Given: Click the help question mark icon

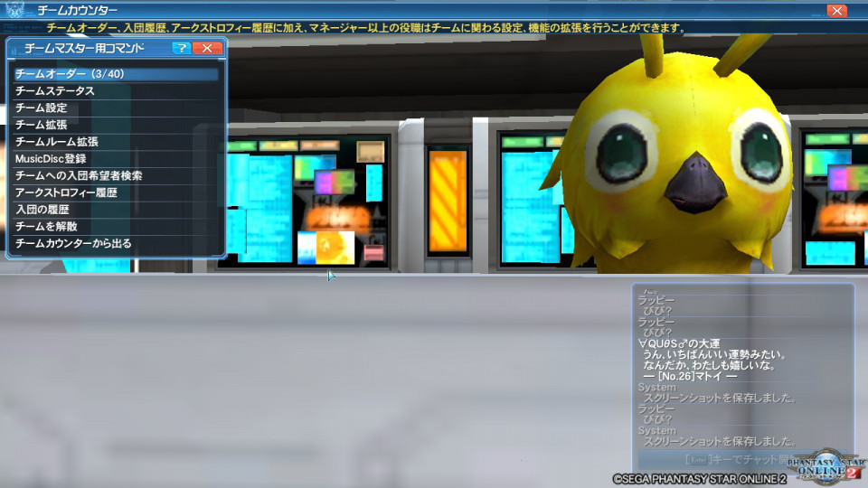Looking at the screenshot, I should pyautogui.click(x=182, y=48).
